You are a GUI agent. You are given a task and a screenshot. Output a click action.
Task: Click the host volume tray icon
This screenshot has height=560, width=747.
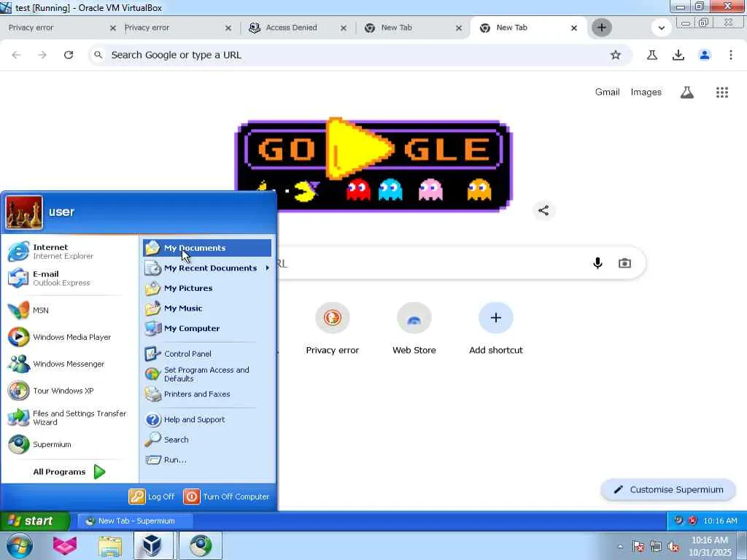tap(673, 547)
